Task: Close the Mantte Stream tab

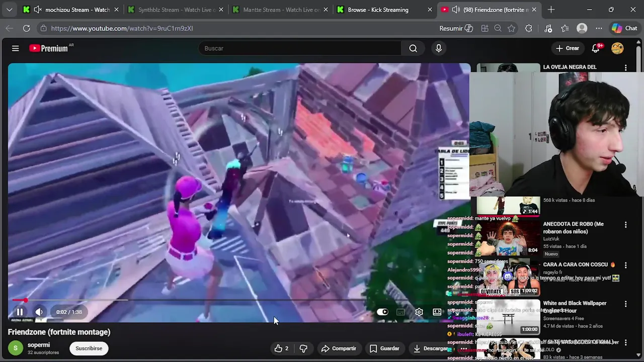Action: [x=326, y=10]
